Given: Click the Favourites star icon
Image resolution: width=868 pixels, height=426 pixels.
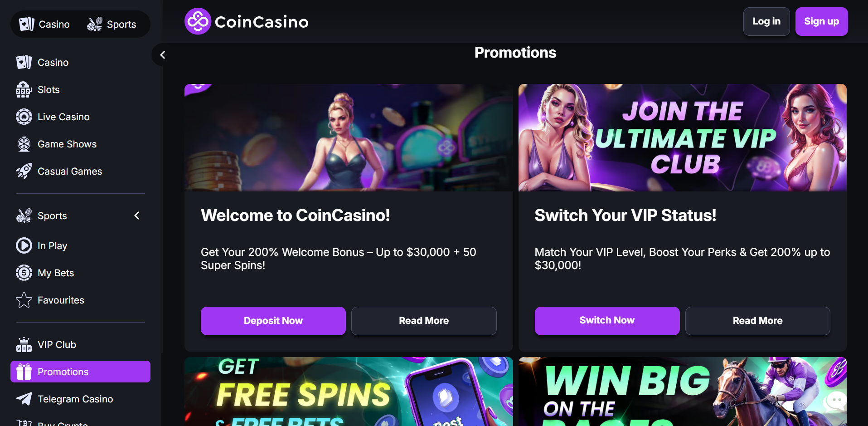Looking at the screenshot, I should (24, 300).
